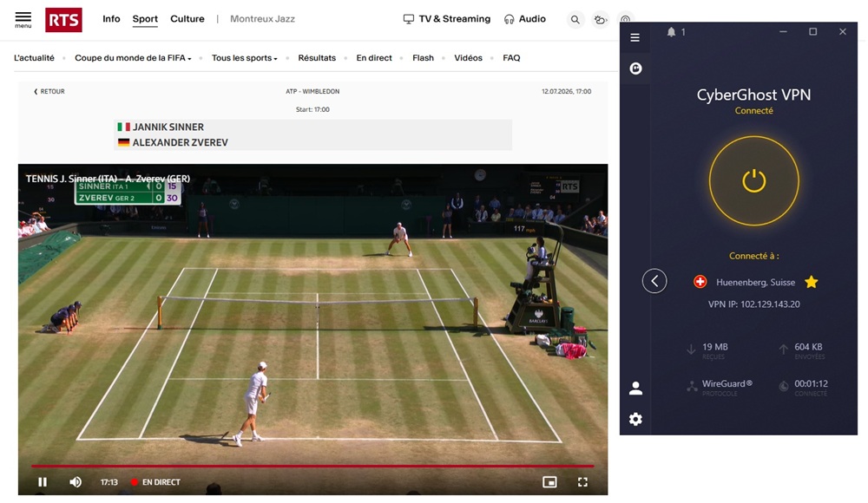This screenshot has width=868, height=503.
Task: Open the Montreux Jazz link
Action: pyautogui.click(x=262, y=19)
